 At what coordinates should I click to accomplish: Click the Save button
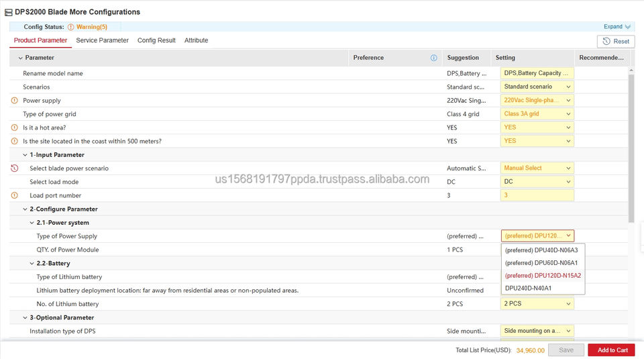tap(566, 350)
